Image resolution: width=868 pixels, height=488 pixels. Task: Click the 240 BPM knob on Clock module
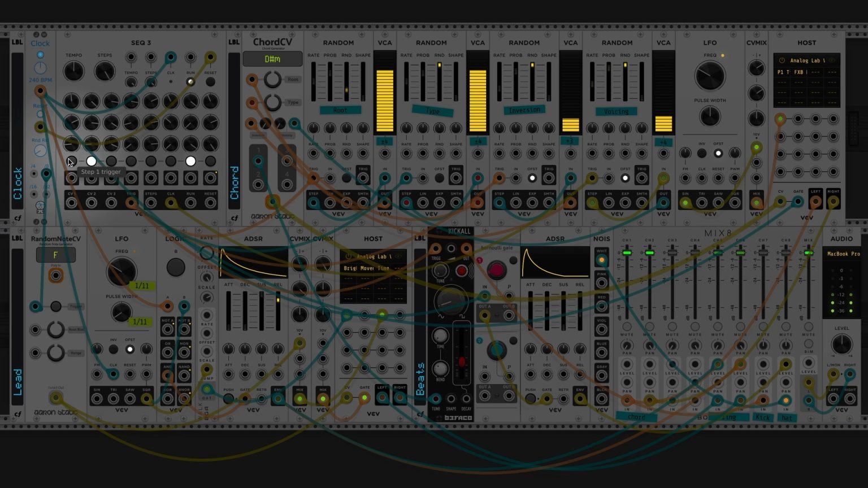tap(40, 68)
